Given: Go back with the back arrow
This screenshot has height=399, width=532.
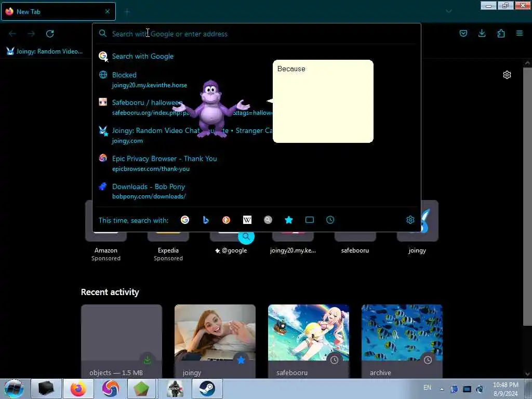Looking at the screenshot, I should tap(12, 34).
